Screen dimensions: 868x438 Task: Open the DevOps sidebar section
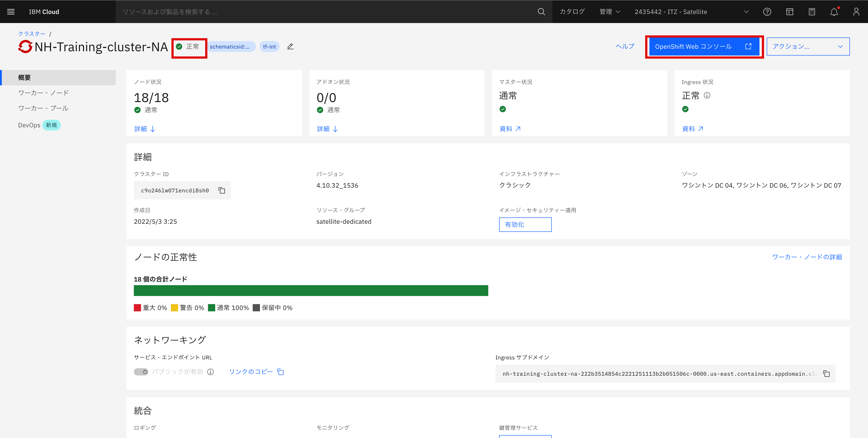coord(29,125)
